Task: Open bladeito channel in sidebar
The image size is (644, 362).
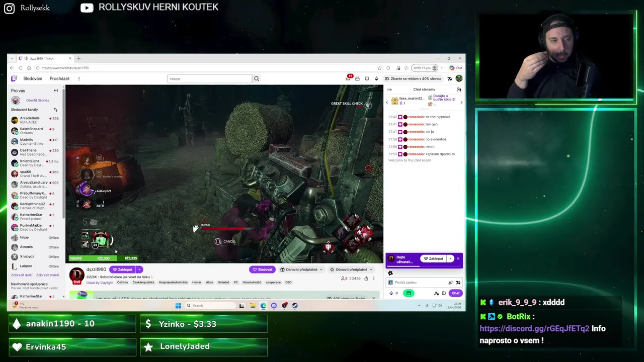Action: [35, 141]
